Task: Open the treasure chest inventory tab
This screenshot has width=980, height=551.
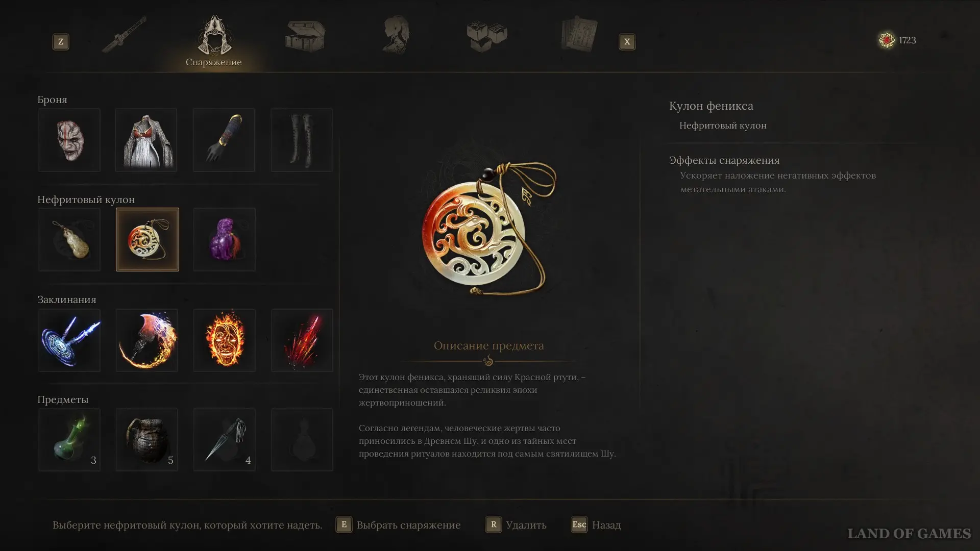Action: tap(305, 36)
